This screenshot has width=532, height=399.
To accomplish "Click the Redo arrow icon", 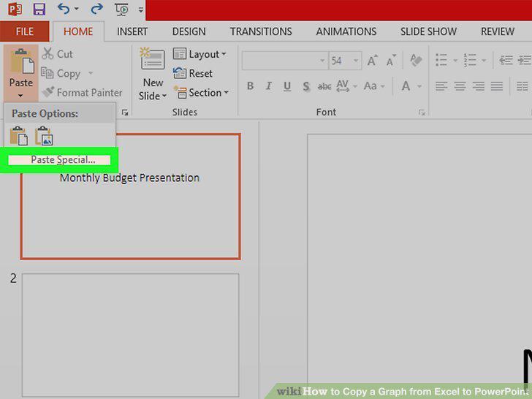I will point(96,9).
